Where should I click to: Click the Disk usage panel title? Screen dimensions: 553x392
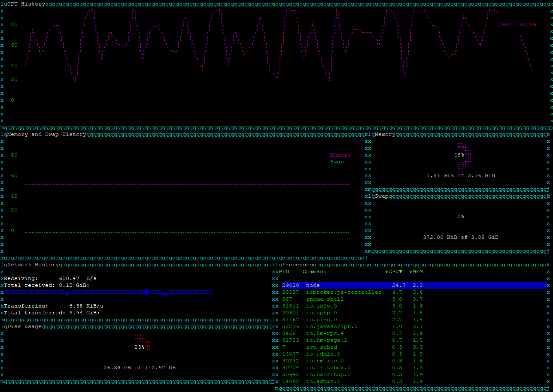[x=24, y=326]
